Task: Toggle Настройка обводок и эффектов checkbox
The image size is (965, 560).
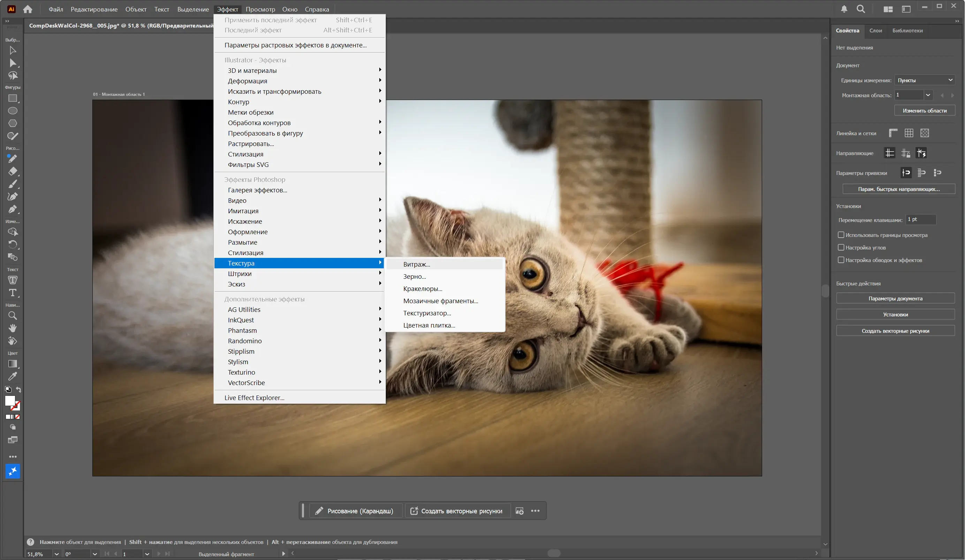Action: click(x=841, y=260)
